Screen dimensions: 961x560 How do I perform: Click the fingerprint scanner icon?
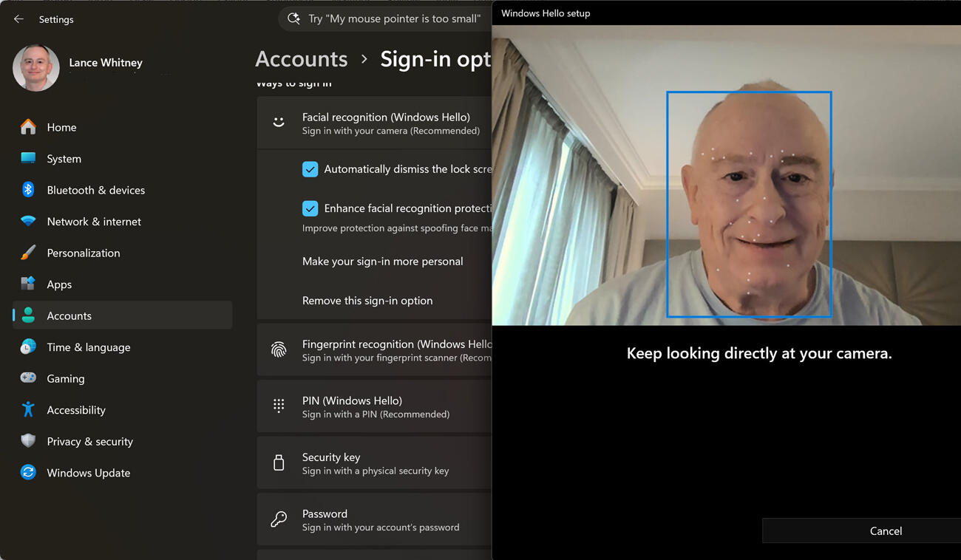coord(279,350)
